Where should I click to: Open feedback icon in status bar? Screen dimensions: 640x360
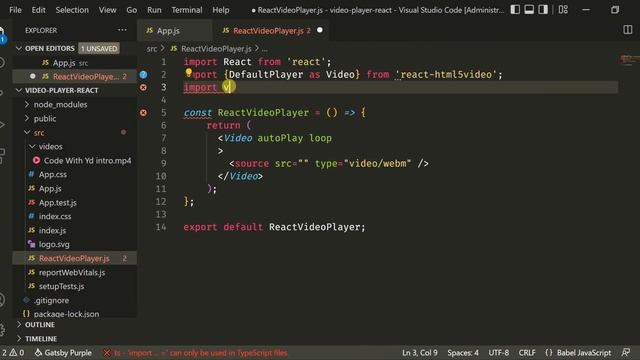[626, 353]
